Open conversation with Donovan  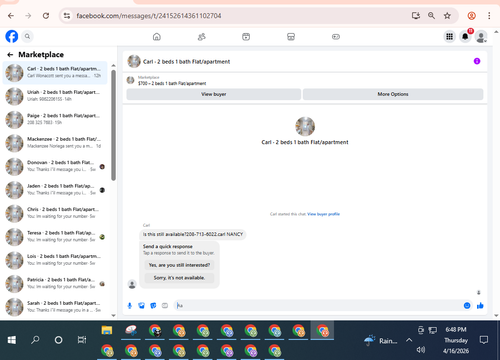click(55, 166)
